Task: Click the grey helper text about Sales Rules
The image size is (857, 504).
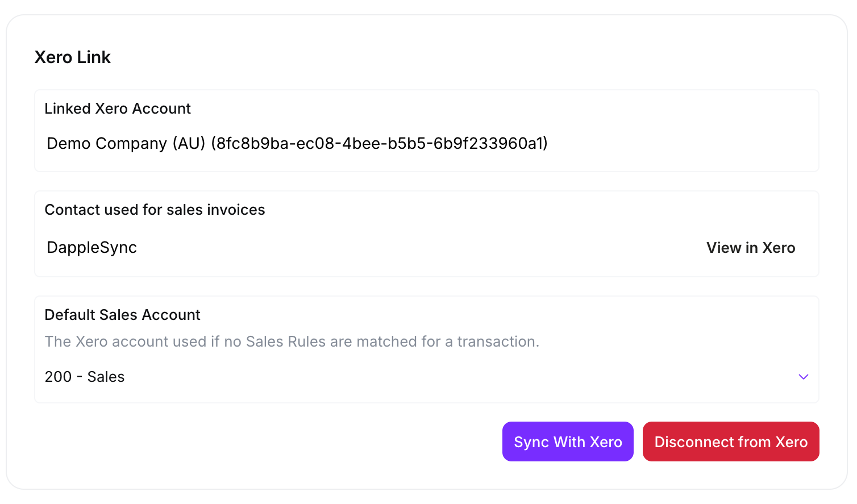Action: pos(292,341)
